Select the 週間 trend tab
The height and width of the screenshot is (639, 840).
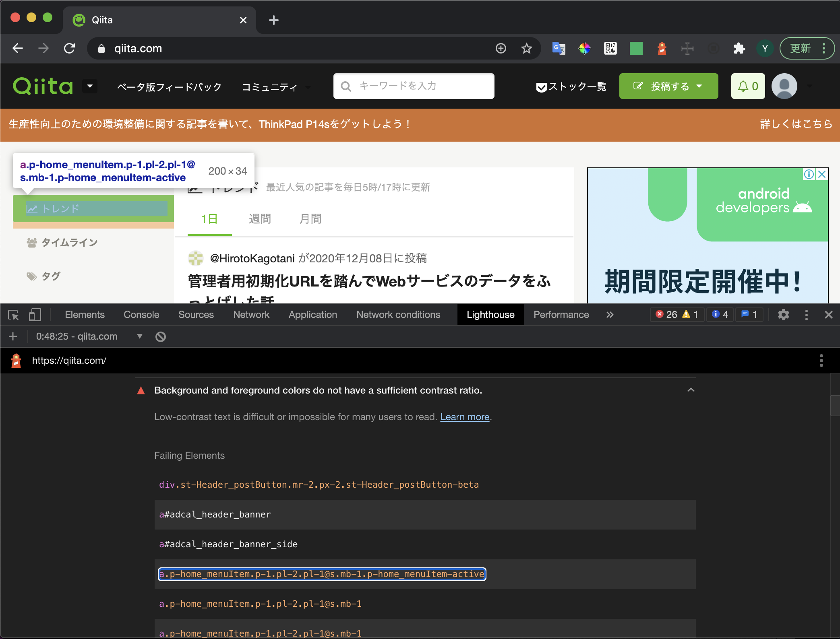click(x=259, y=218)
